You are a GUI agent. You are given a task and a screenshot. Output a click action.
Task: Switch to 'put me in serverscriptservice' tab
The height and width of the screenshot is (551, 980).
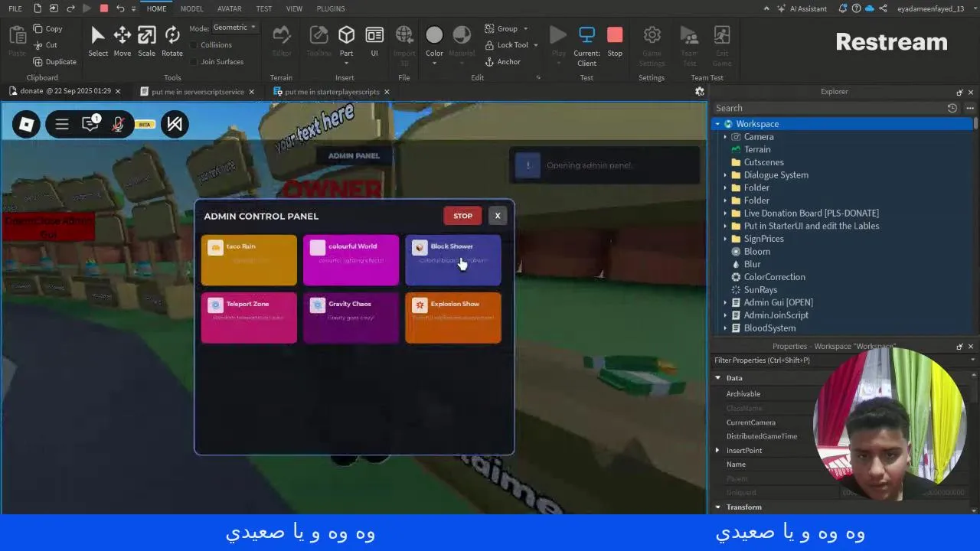pos(198,92)
